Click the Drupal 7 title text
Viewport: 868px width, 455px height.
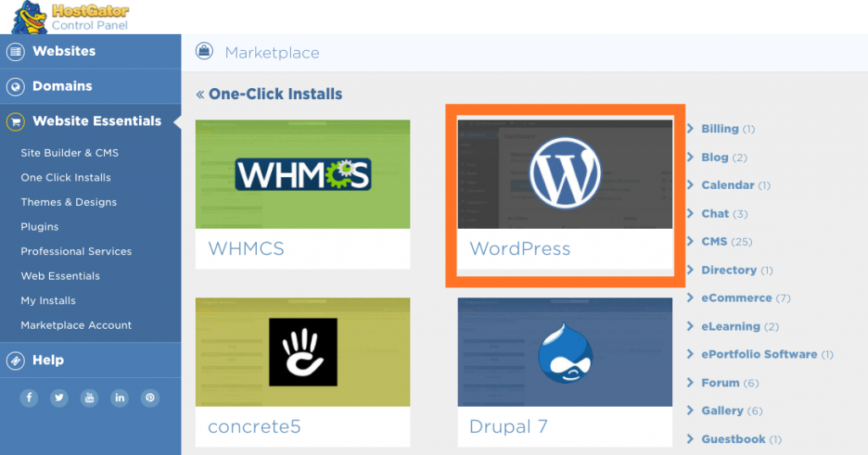pos(509,426)
